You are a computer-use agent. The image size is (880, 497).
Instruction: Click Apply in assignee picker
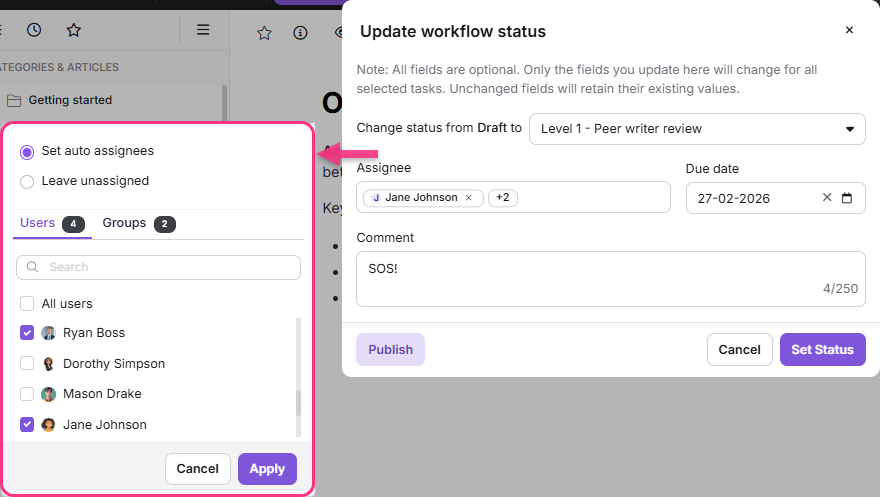[x=267, y=469]
